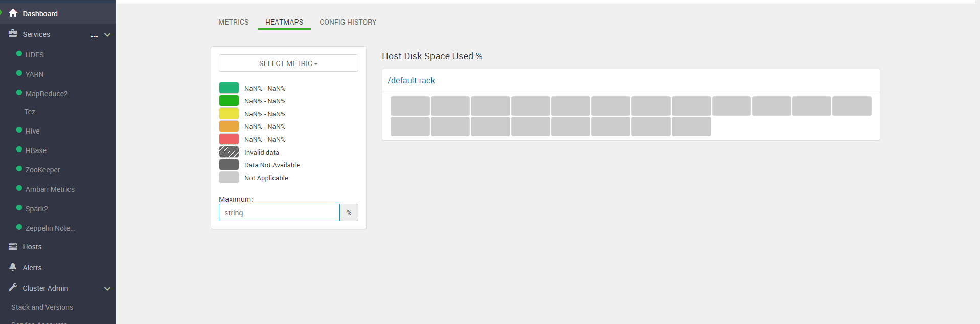
Task: Open the Select Metric dropdown
Action: pyautogui.click(x=288, y=63)
